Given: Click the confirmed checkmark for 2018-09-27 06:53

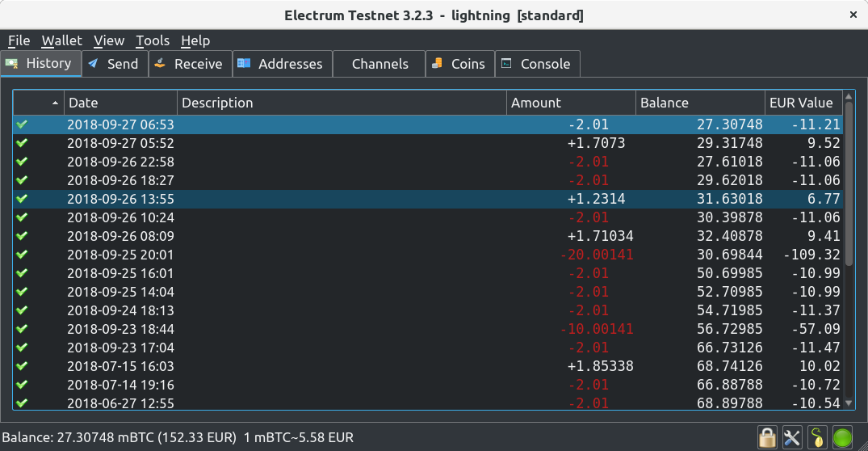Looking at the screenshot, I should click(22, 124).
